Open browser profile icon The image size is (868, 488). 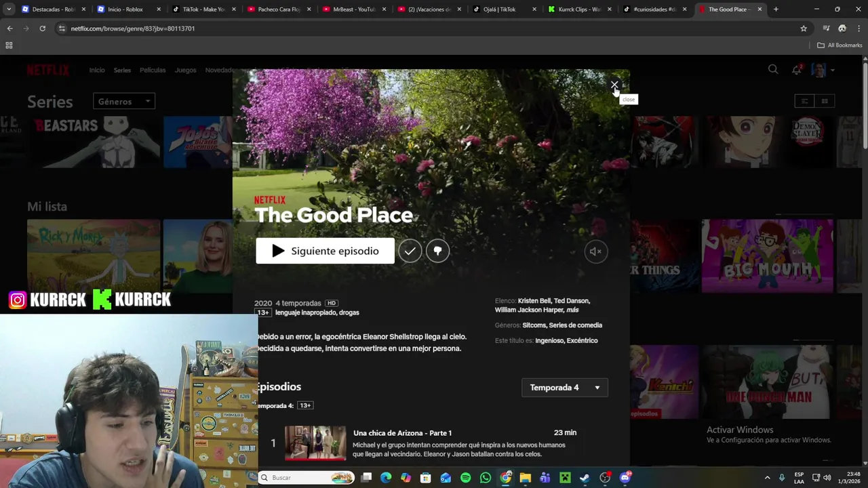coord(842,28)
